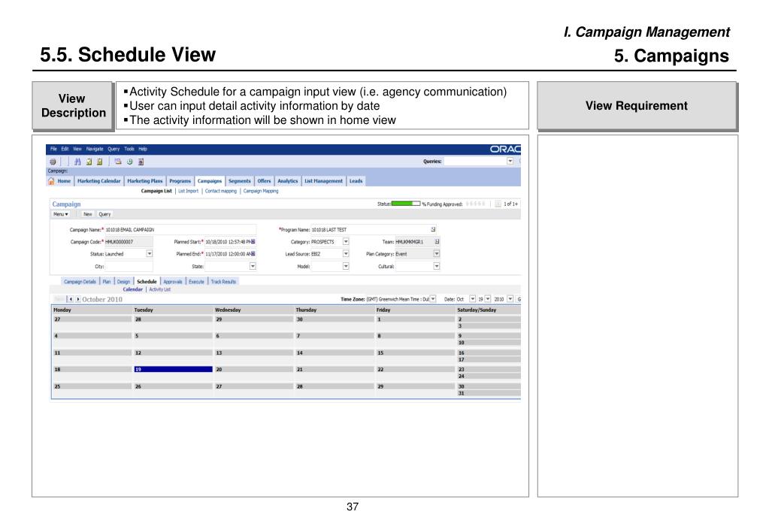The height and width of the screenshot is (532, 769).
Task: Switch to Analytics tab
Action: (287, 181)
